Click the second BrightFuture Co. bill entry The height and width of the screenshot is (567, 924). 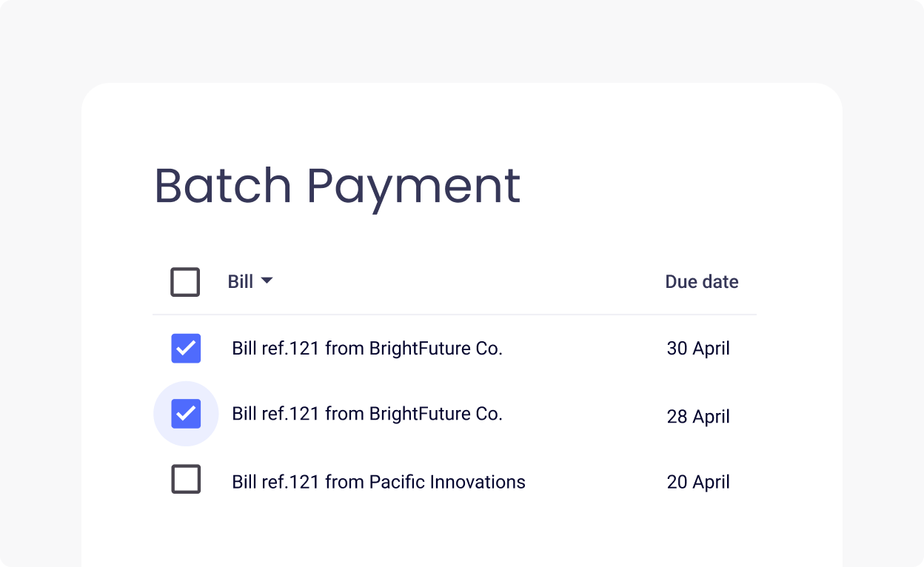pos(366,413)
